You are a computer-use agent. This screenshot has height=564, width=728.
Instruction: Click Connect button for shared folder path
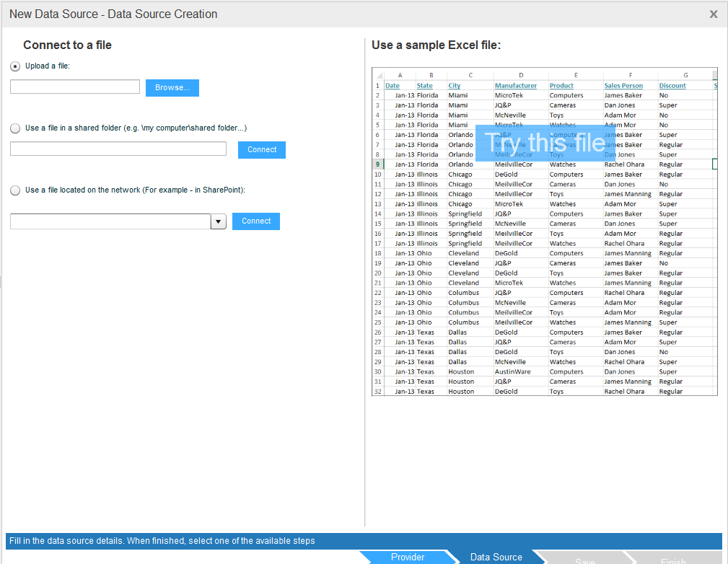261,149
